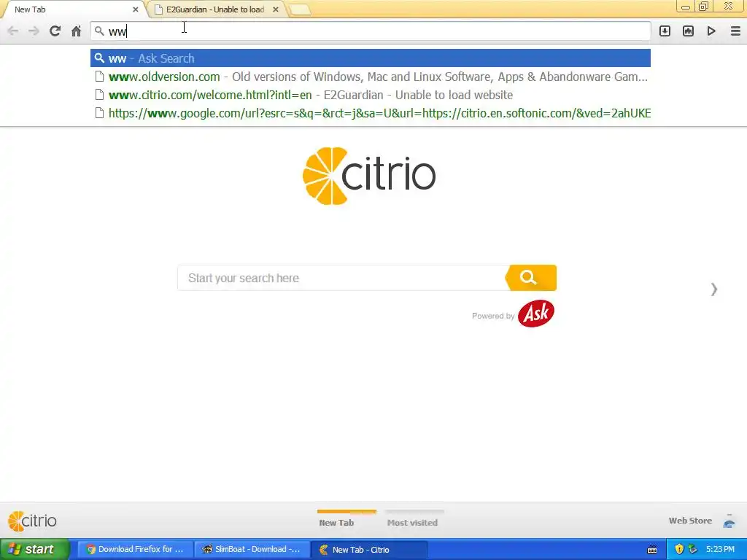Viewport: 747px width, 560px height.
Task: Click the page icon beside oldversion.com suggestion
Action: [99, 77]
